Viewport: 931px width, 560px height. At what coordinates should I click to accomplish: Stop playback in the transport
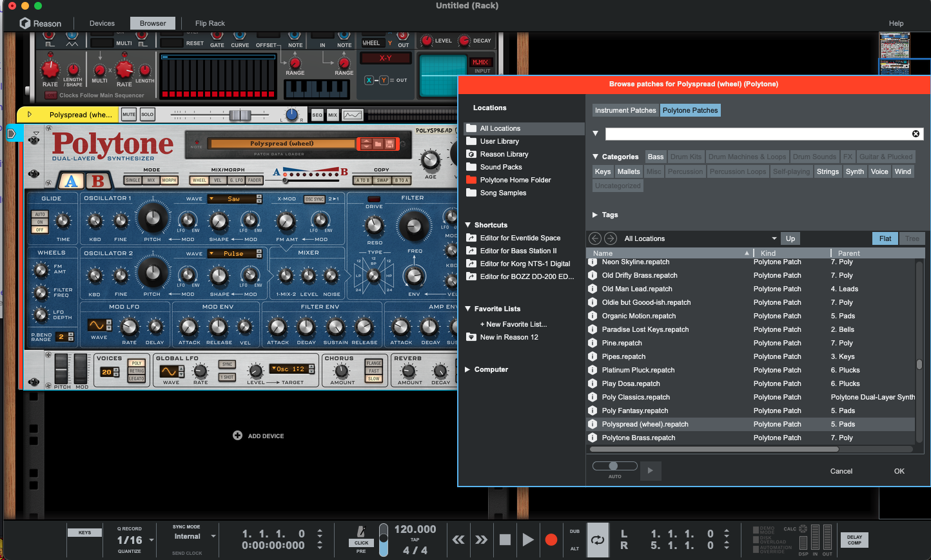coord(505,540)
